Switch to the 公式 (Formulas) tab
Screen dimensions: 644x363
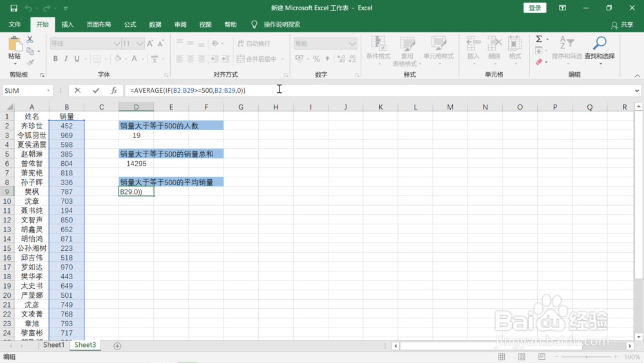tap(130, 25)
